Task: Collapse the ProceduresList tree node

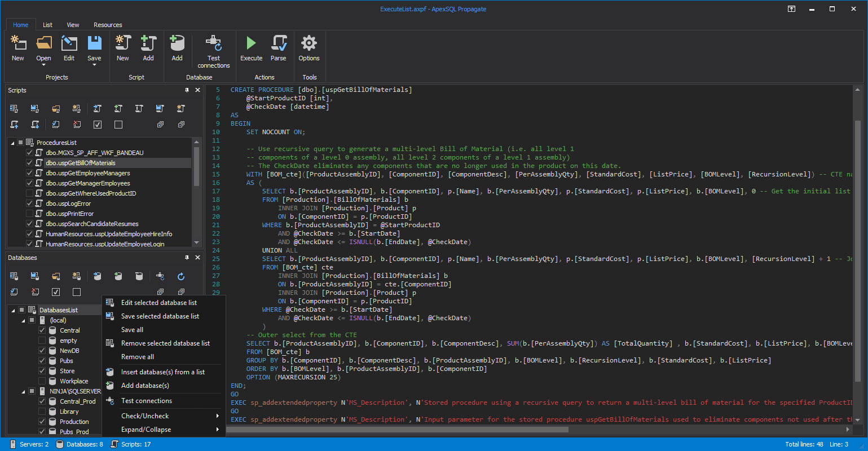Action: point(12,143)
